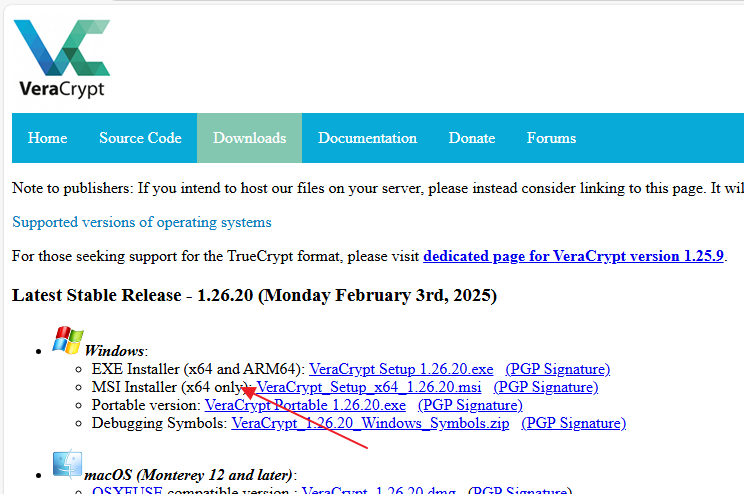Image resolution: width=744 pixels, height=494 pixels.
Task: Download VeraCrypt_1.26.20_Windows_Symbols.zip
Action: coord(370,423)
